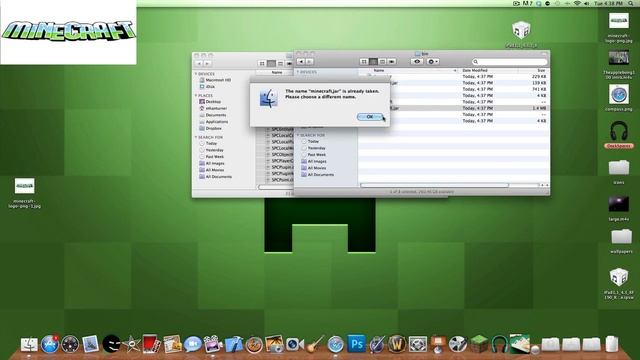Viewport: 640px width, 360px height.
Task: Launch GarageBand guitar icon in the Dock
Action: [315, 344]
